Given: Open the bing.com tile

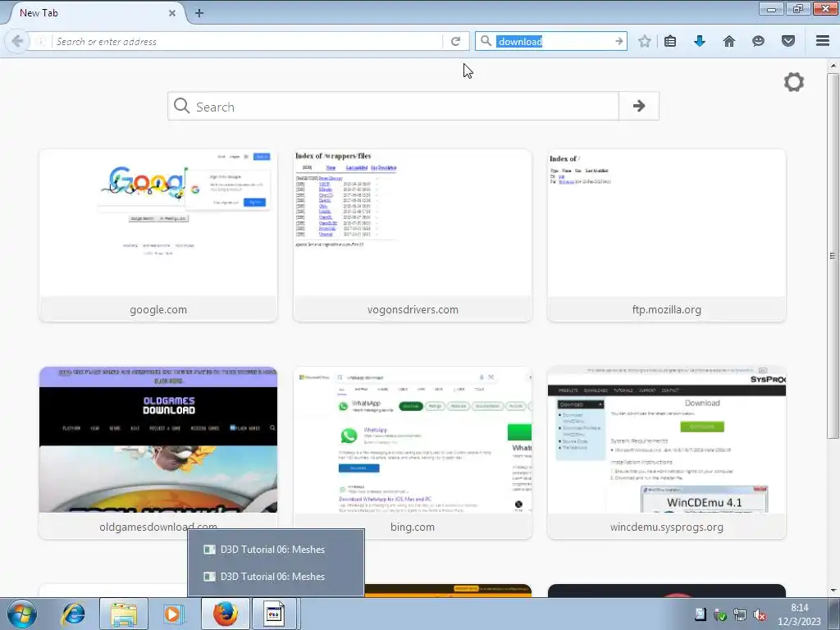Looking at the screenshot, I should tap(413, 453).
